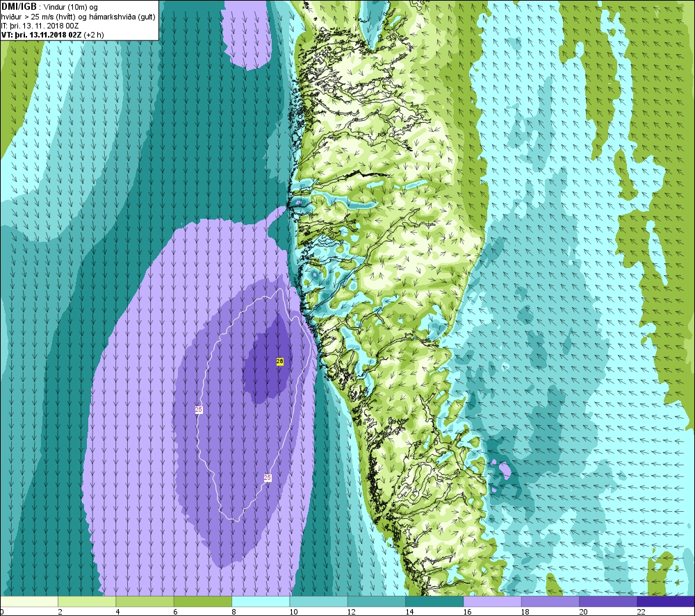This screenshot has height=616, width=695.
Task: Select the 'VT: þri. 13.11.2018 02Z' line
Action: (41, 35)
